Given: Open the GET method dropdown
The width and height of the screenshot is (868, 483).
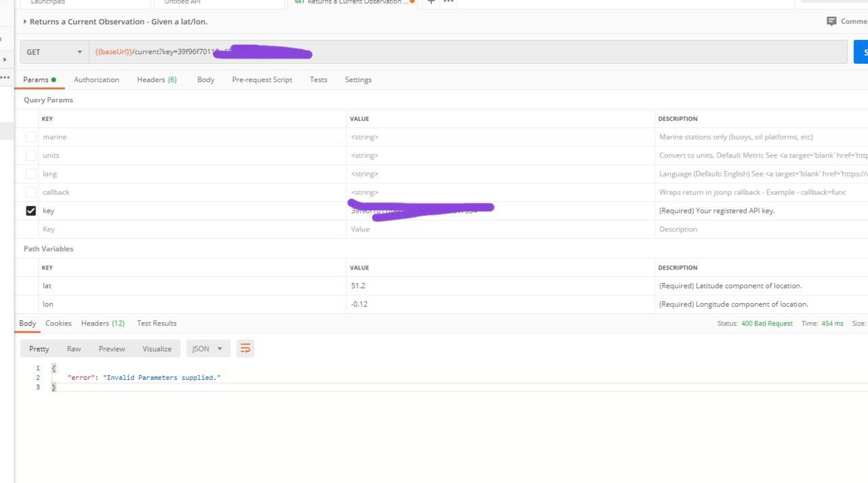Looking at the screenshot, I should tap(54, 52).
